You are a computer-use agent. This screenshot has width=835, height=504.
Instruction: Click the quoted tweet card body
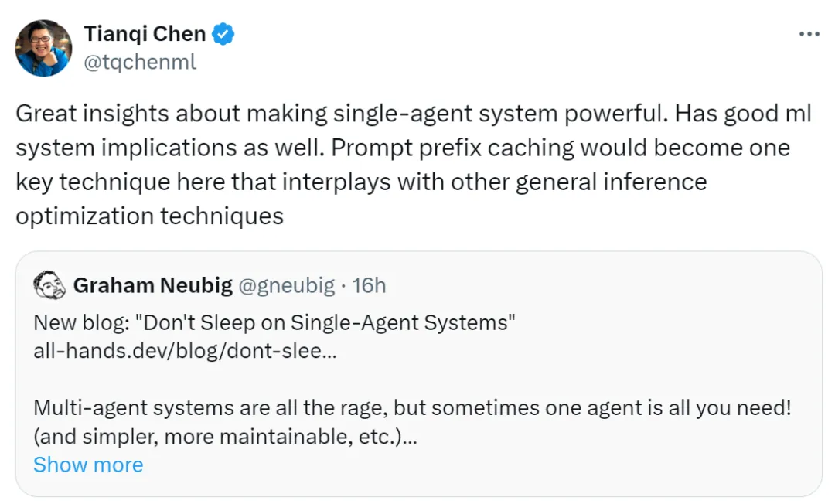pos(418,374)
